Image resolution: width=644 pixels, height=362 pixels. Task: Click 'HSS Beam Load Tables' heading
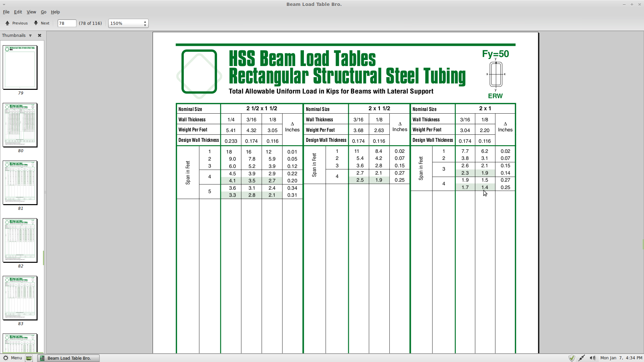(x=302, y=59)
